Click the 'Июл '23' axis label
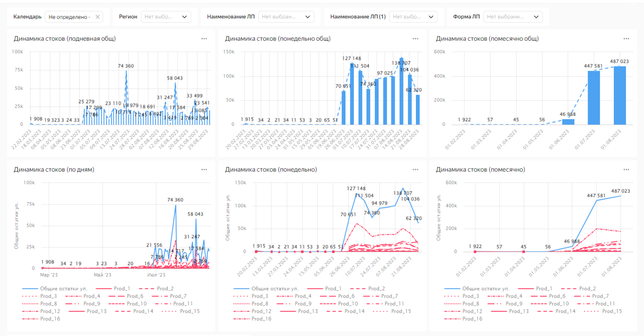The height and width of the screenshot is (336, 644). point(156,275)
